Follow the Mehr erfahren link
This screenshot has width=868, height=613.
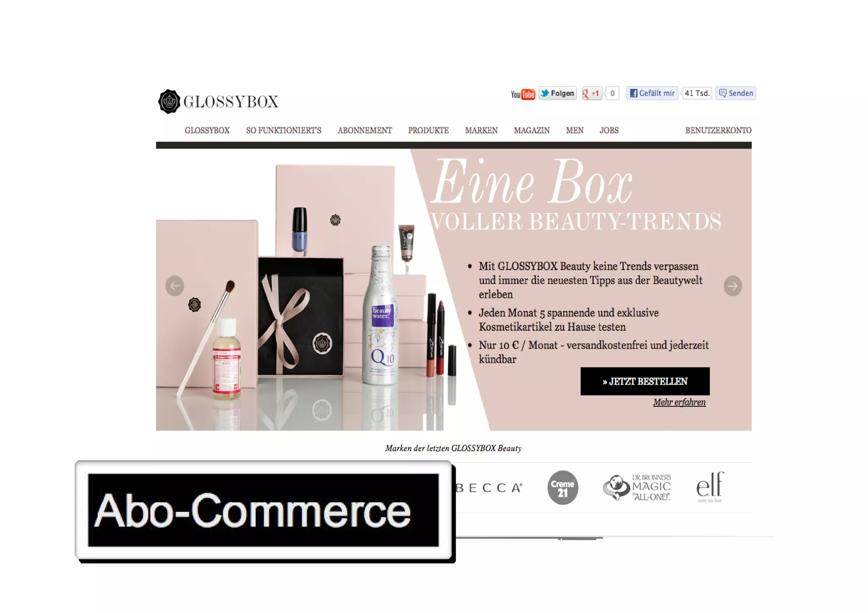[x=679, y=402]
